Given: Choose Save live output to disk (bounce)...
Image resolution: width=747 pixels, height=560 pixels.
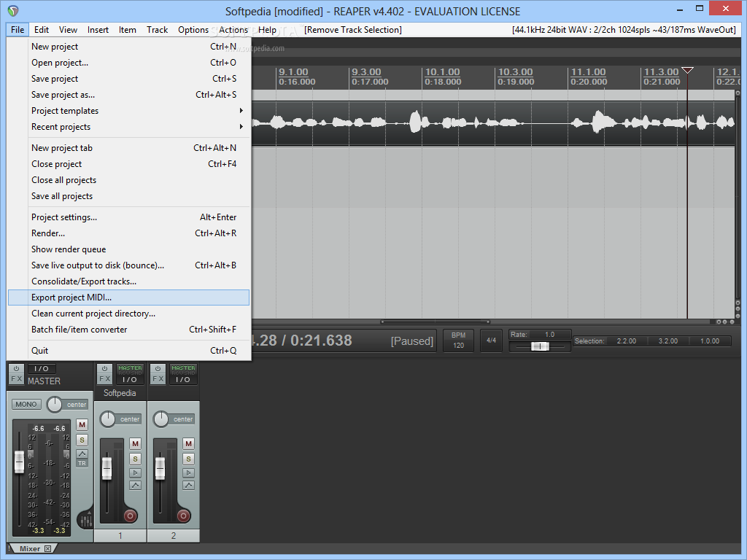Looking at the screenshot, I should 128,265.
